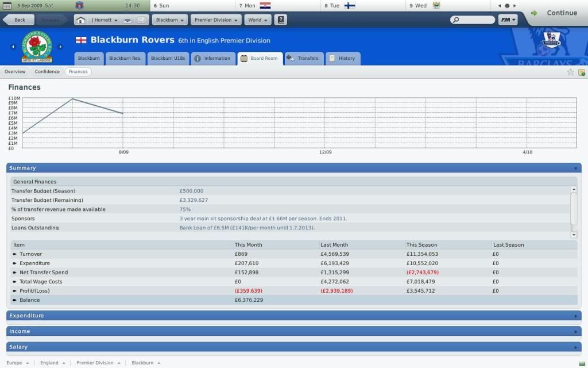Click the notes icon beside the star
The height and width of the screenshot is (368, 588).
coord(581,72)
